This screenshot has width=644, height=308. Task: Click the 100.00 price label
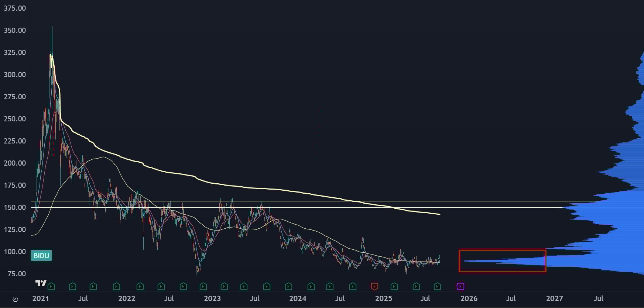coord(15,252)
